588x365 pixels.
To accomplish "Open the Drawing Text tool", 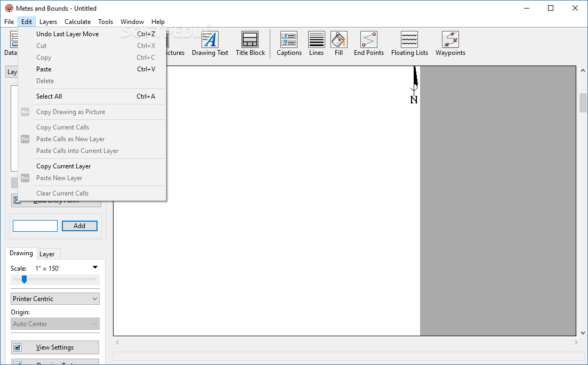I will click(210, 44).
